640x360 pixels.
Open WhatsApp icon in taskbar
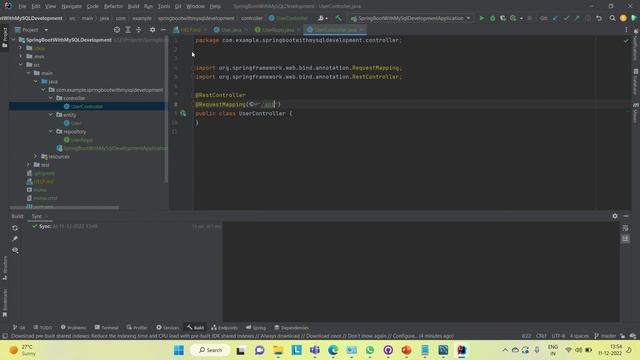tap(369, 350)
